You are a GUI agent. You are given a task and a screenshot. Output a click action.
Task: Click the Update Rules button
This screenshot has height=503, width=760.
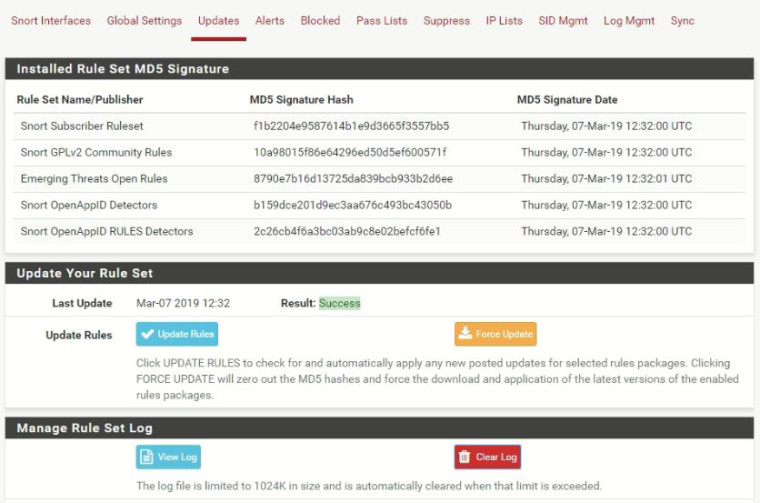point(177,334)
